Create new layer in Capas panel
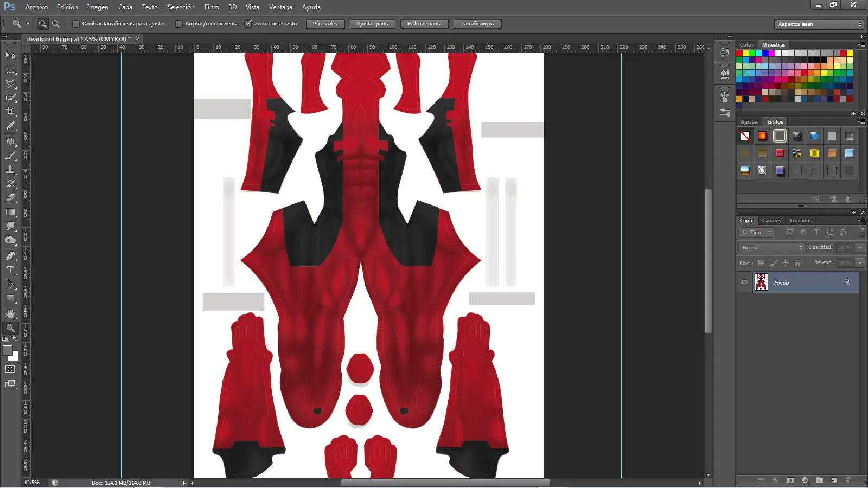868x488 pixels. [834, 480]
